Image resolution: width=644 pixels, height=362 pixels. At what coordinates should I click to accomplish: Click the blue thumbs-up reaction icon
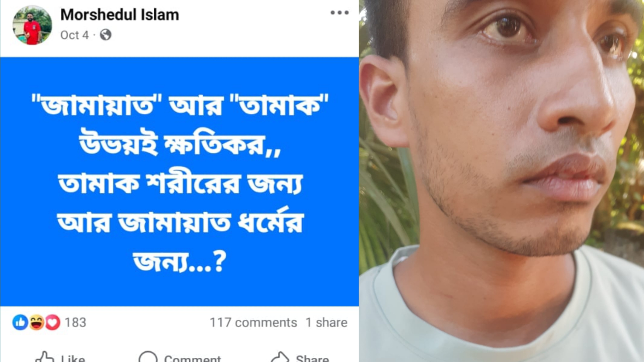[x=20, y=322]
